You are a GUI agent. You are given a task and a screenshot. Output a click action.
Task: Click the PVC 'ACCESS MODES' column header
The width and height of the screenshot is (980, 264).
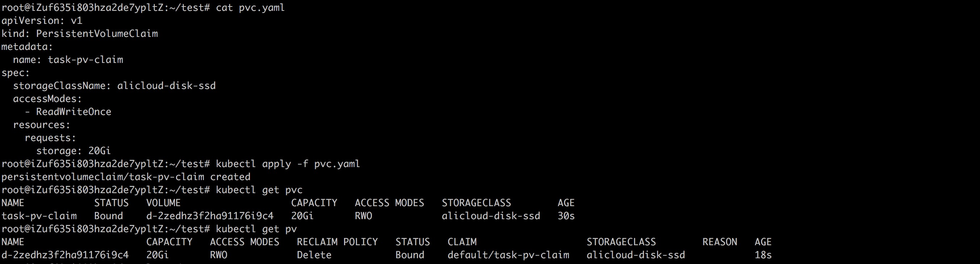pos(389,203)
